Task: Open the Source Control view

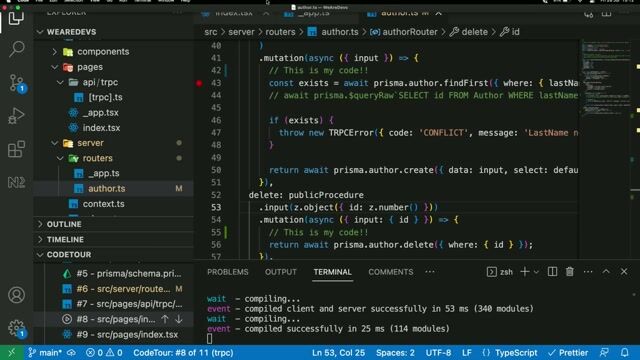Action: coord(17,83)
